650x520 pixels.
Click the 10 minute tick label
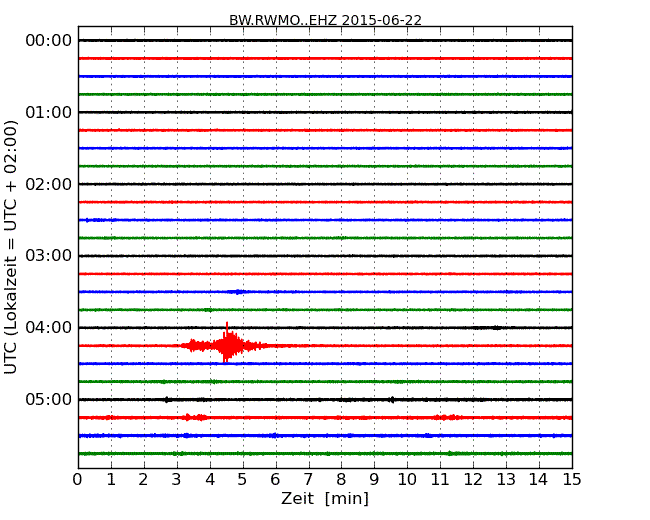(x=407, y=480)
